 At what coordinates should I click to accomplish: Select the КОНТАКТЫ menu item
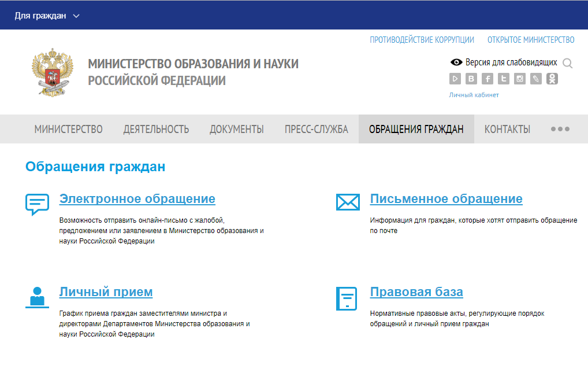coord(507,129)
